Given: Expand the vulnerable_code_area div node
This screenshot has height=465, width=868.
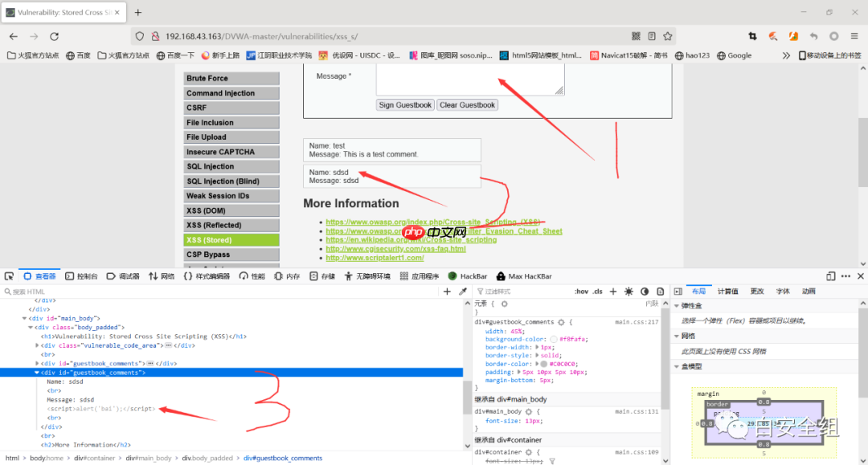Looking at the screenshot, I should (37, 345).
